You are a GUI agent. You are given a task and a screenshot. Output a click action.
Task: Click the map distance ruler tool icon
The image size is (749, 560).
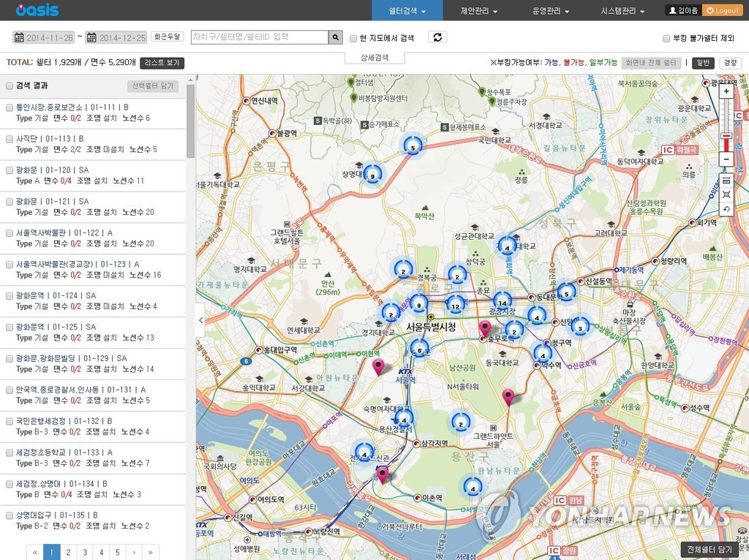726,181
